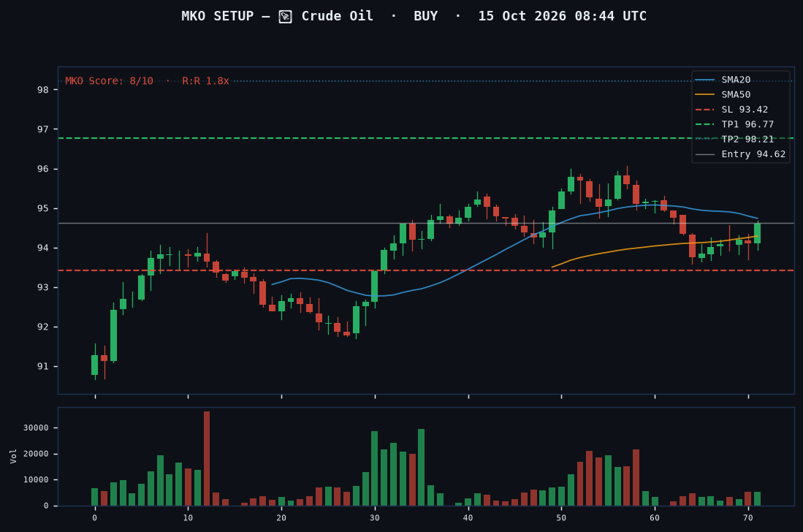803x532 pixels.
Task: Click the gray Entry legend line sample
Action: pyautogui.click(x=704, y=154)
